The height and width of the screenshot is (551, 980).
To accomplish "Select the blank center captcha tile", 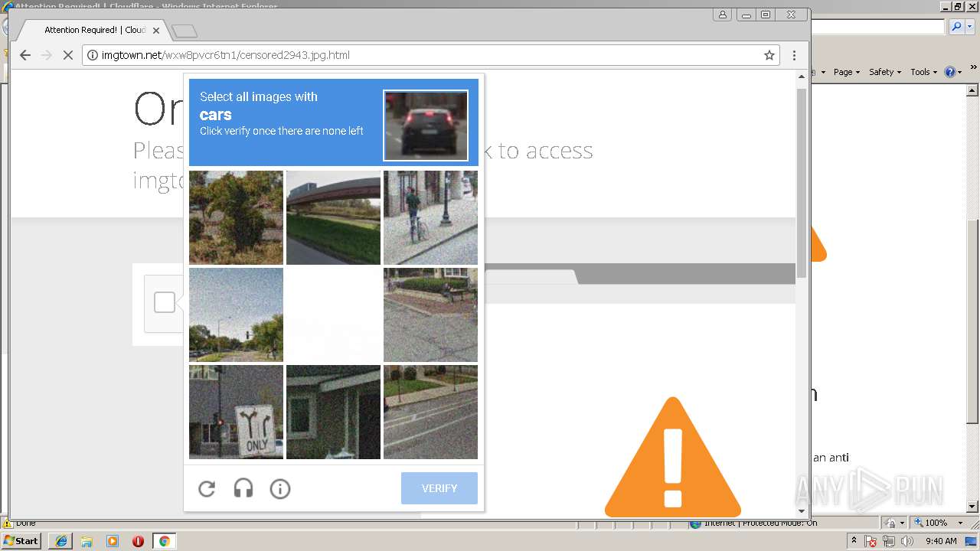I will [x=333, y=315].
